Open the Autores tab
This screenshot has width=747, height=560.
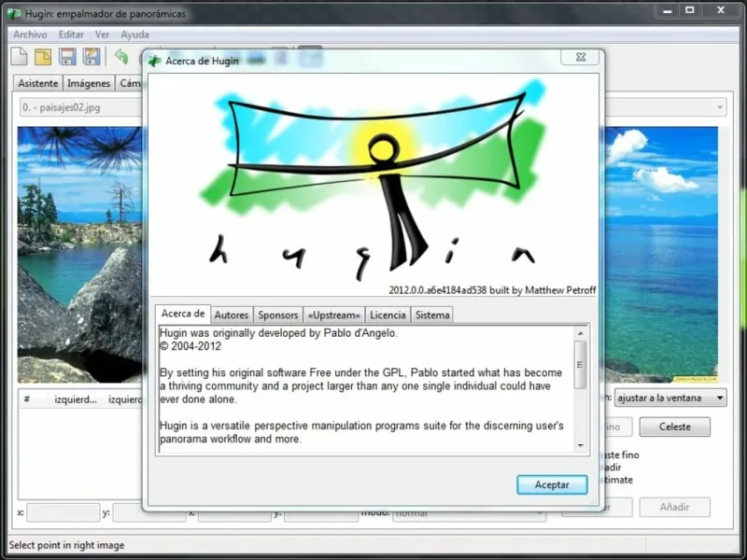pos(232,315)
